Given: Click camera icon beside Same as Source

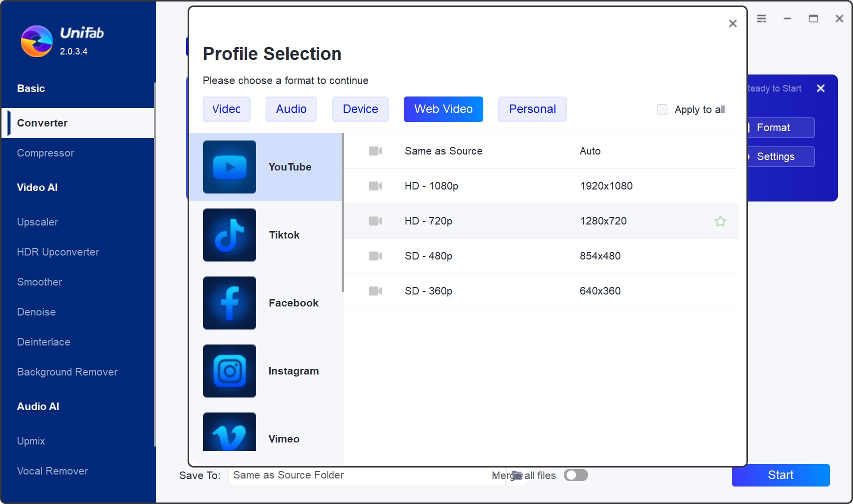Looking at the screenshot, I should pos(375,151).
